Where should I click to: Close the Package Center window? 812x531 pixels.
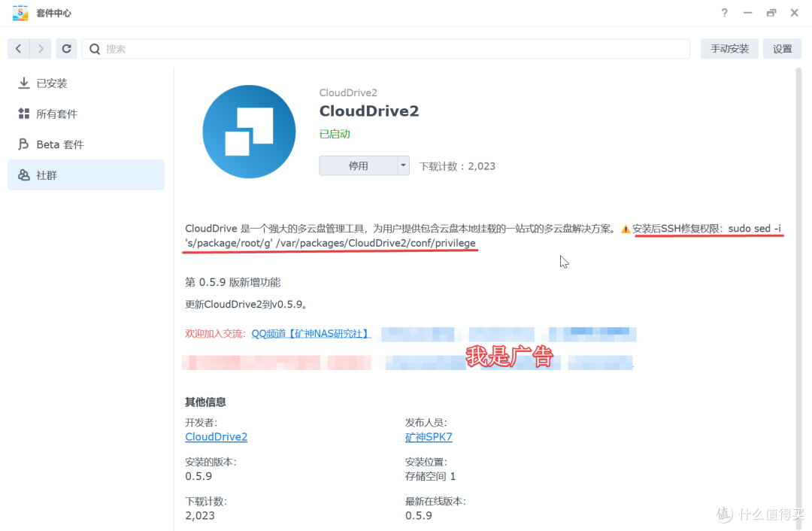coord(795,13)
